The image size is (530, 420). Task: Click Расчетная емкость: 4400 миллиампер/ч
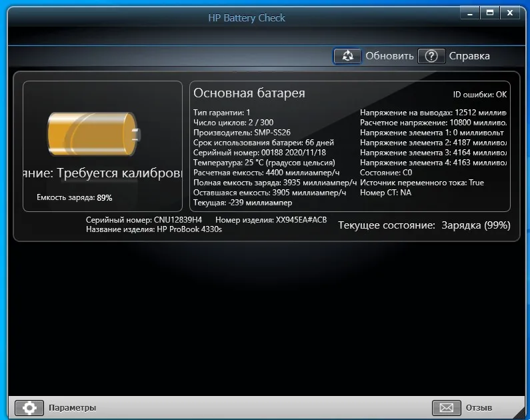[x=267, y=173]
